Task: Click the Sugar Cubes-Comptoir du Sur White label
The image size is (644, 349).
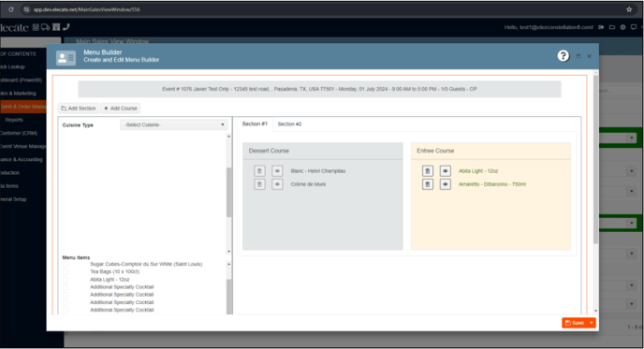Action: 146,264
